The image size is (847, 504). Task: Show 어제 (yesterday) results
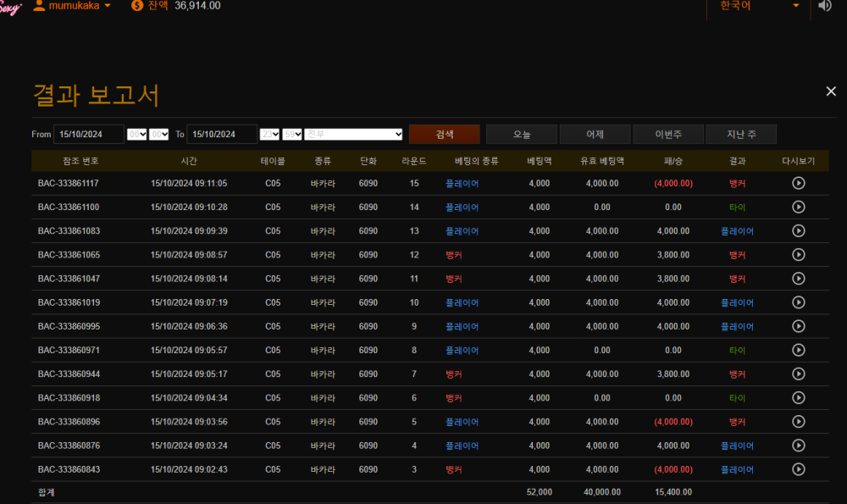tap(595, 134)
